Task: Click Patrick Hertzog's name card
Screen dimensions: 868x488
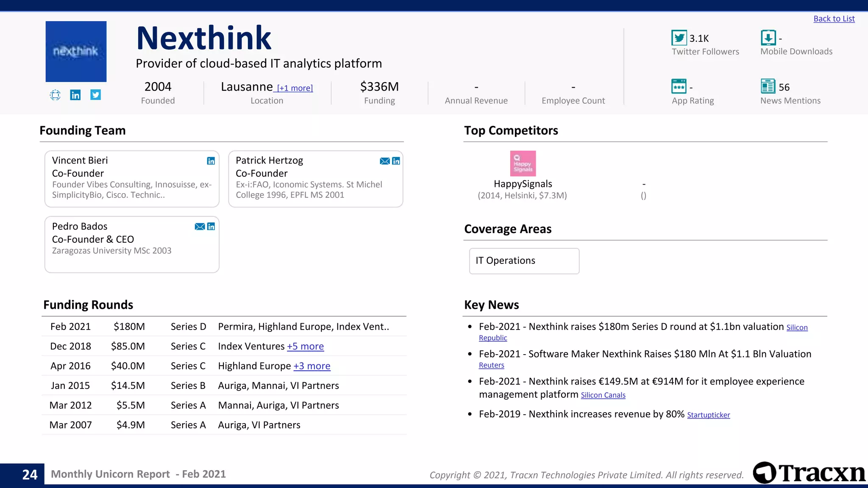Action: pos(316,179)
